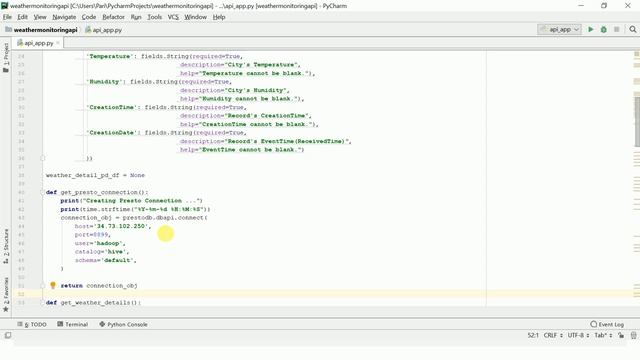Open the Code menu
The height and width of the screenshot is (360, 640).
[x=89, y=17]
